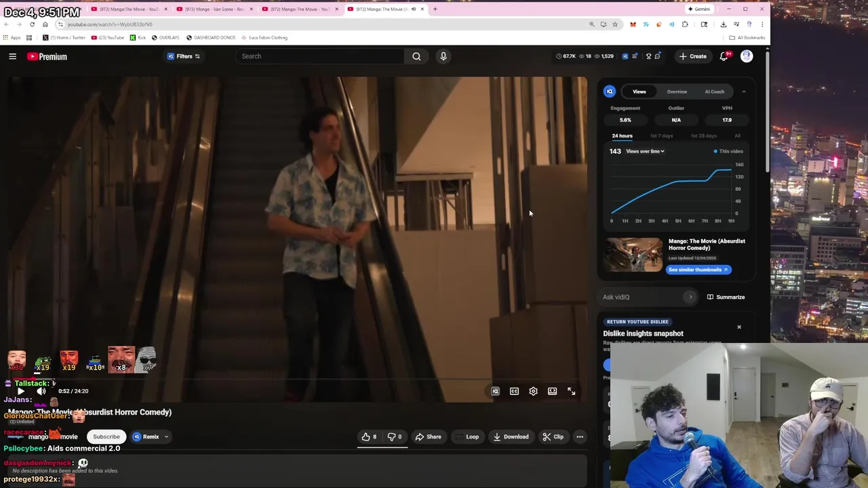Switch to the Van Scene tab
The width and height of the screenshot is (868, 488).
point(214,9)
